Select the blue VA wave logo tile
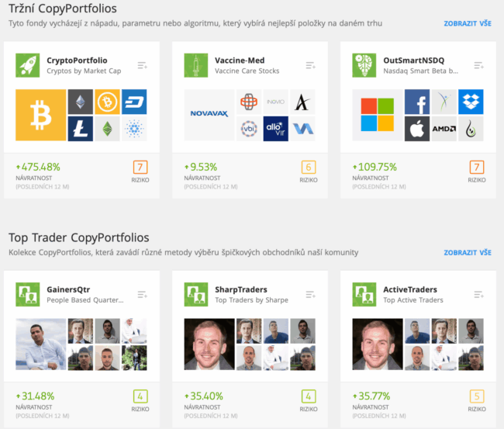Screen dimensions: 504x429 pyautogui.click(x=302, y=129)
